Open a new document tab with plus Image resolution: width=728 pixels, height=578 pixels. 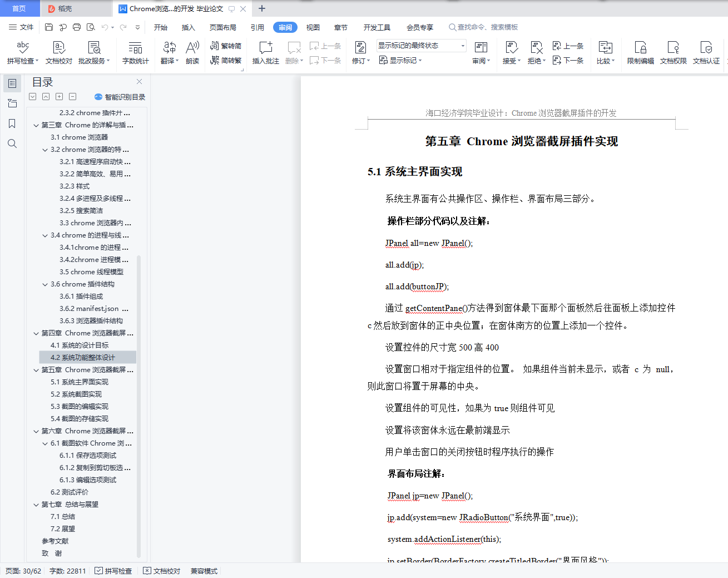pos(262,8)
